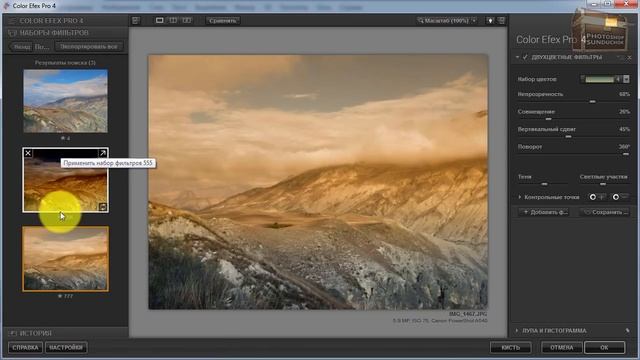Screen dimensions: 640x360
Task: Collapse the Двухцветные фильтры section triangle
Action: (x=517, y=57)
